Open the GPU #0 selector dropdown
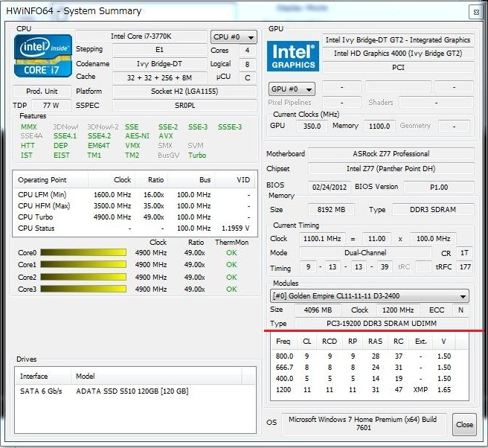 (291, 89)
